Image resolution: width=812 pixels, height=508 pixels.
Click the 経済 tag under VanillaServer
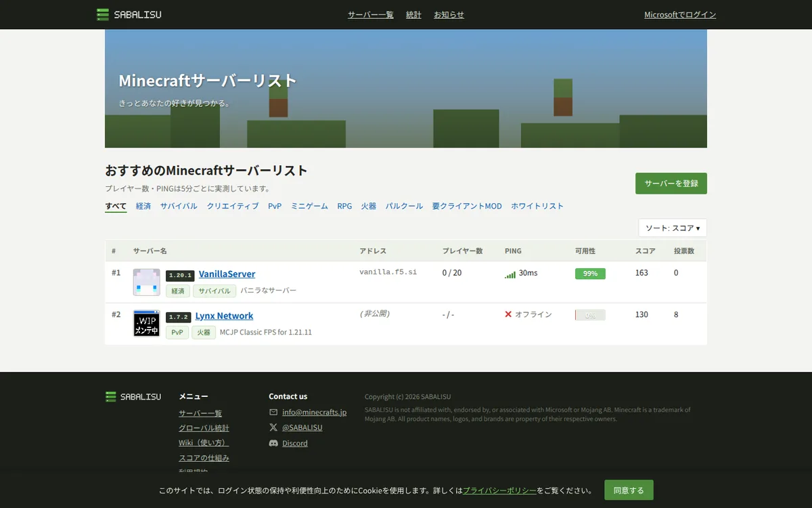[178, 291]
